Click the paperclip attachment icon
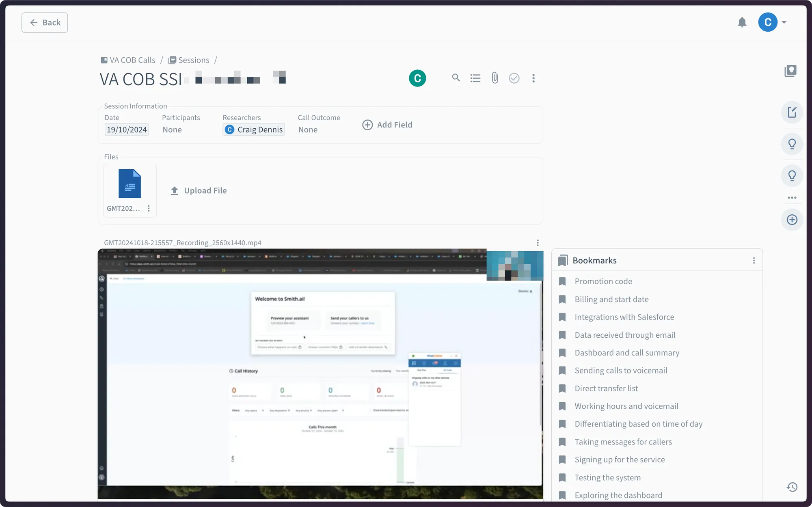 tap(495, 78)
